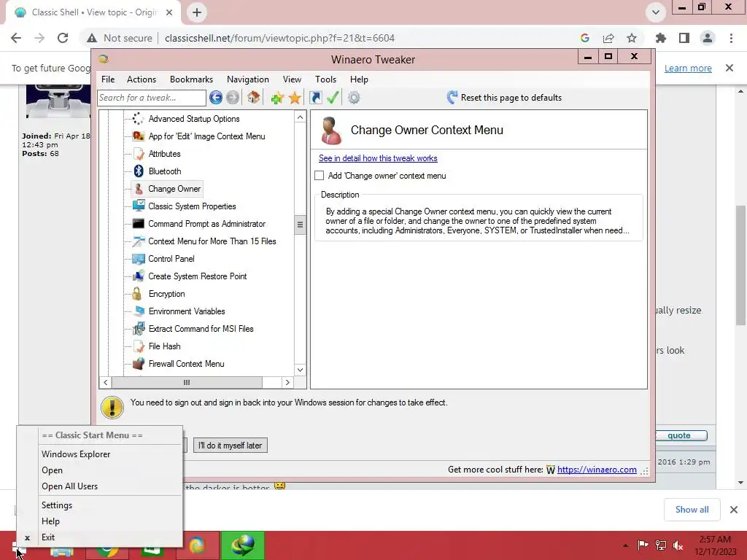
Task: Click the Encryption padlock icon
Action: [x=137, y=294]
